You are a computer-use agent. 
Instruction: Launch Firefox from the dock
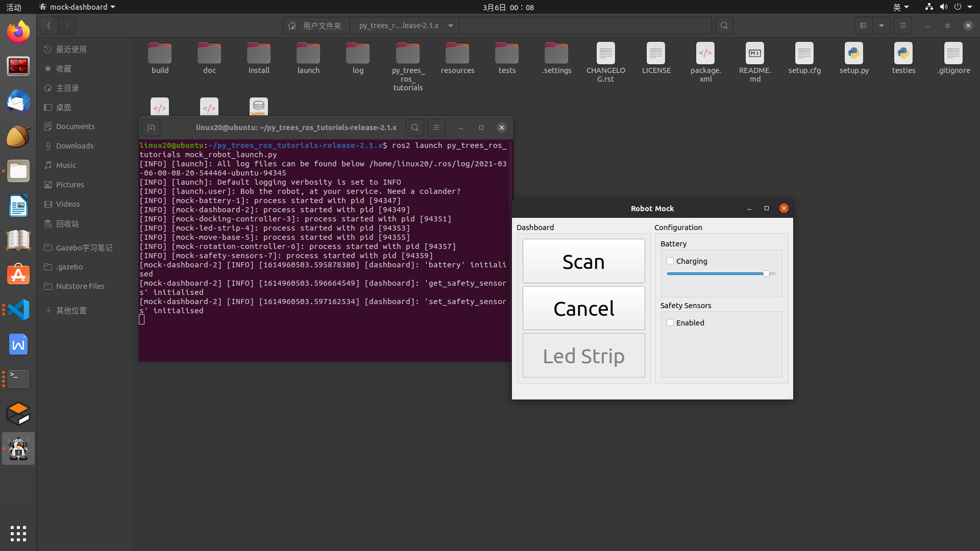(18, 32)
